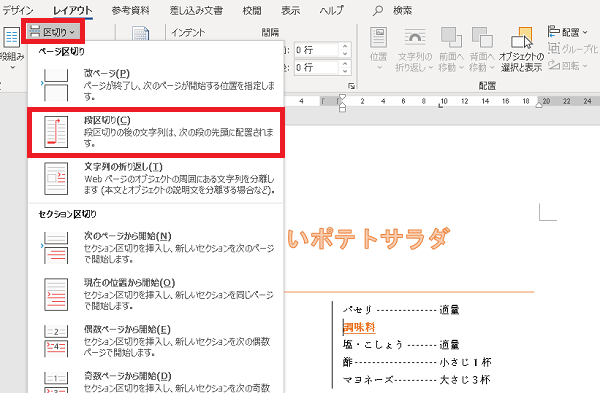
Task: Expand the 背面へ移動 dropdown arrow
Action: [492, 67]
